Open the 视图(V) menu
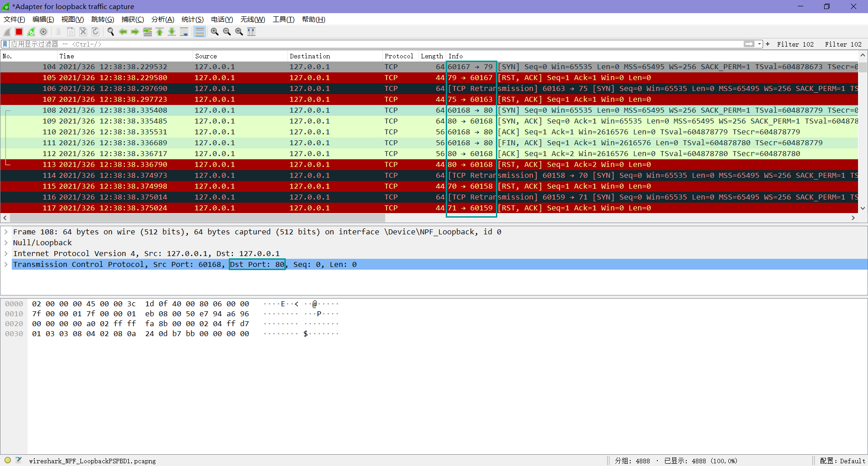 (x=73, y=19)
